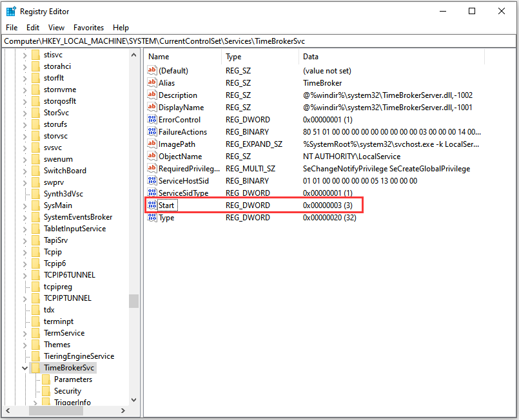Click the Security subkey folder icon
519x420 pixels.
(x=46, y=391)
